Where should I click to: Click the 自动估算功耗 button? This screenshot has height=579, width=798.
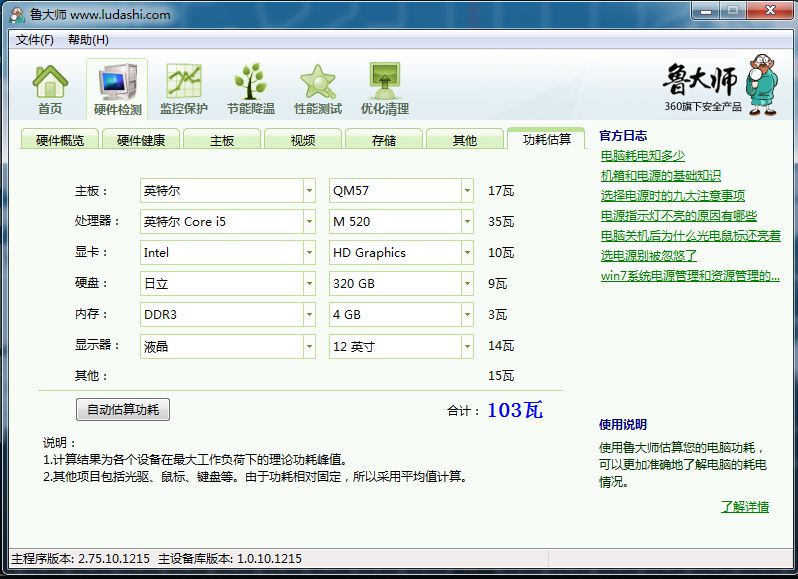click(x=123, y=410)
